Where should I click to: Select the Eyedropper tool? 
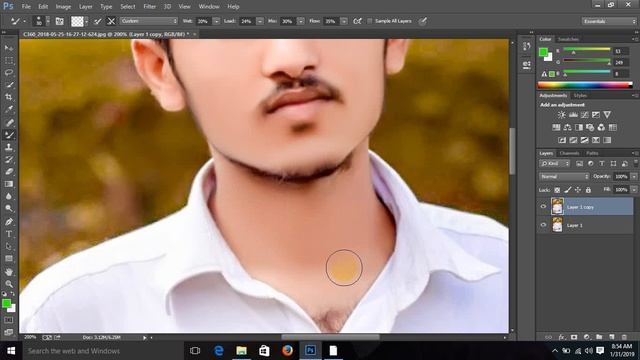click(x=9, y=109)
